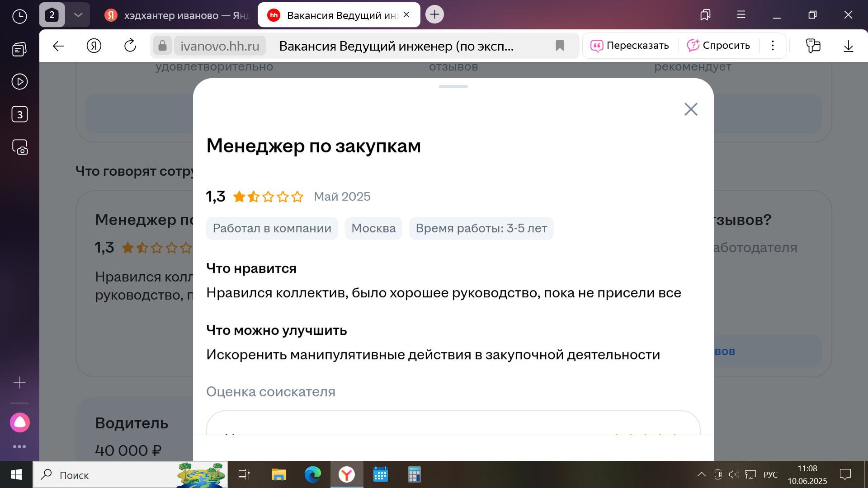868x488 pixels.
Task: Close the review popup with X
Action: [x=691, y=109]
